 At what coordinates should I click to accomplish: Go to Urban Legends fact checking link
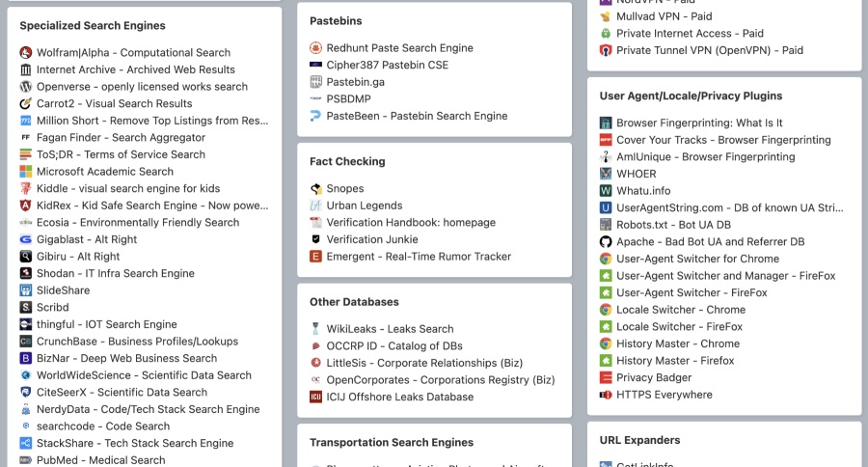(364, 206)
